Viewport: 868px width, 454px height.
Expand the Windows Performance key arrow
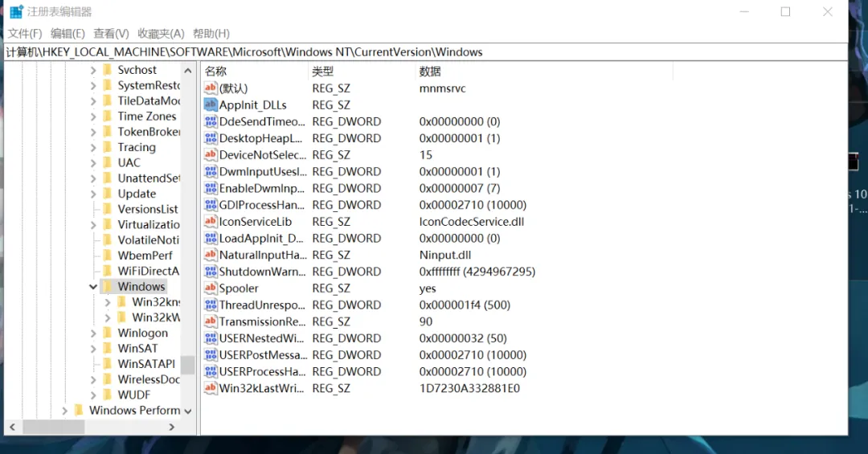tap(64, 411)
